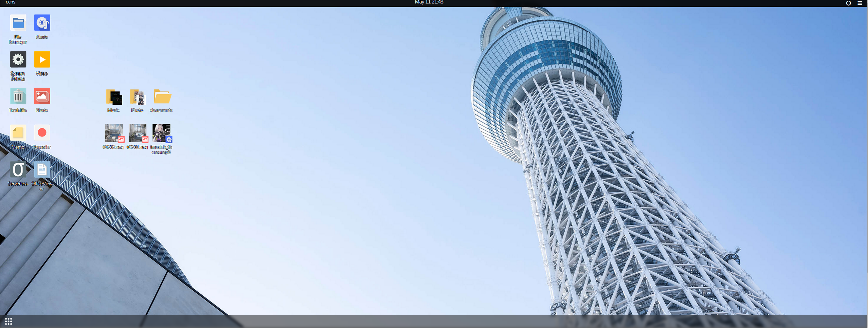Select the imuslab_theme.mp3 audio file
The width and height of the screenshot is (868, 328).
(x=161, y=133)
